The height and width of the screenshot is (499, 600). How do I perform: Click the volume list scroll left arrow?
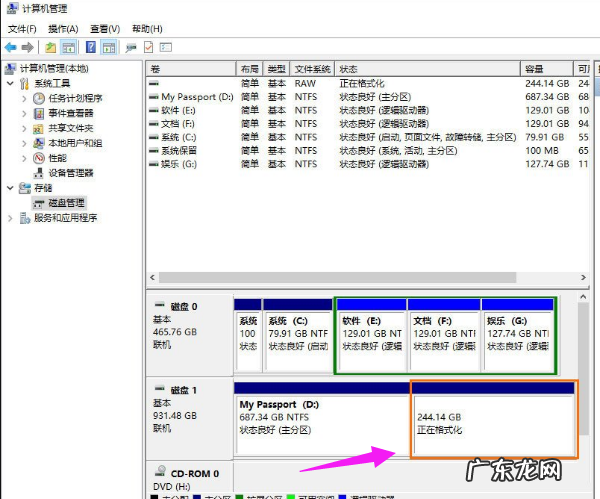152,277
